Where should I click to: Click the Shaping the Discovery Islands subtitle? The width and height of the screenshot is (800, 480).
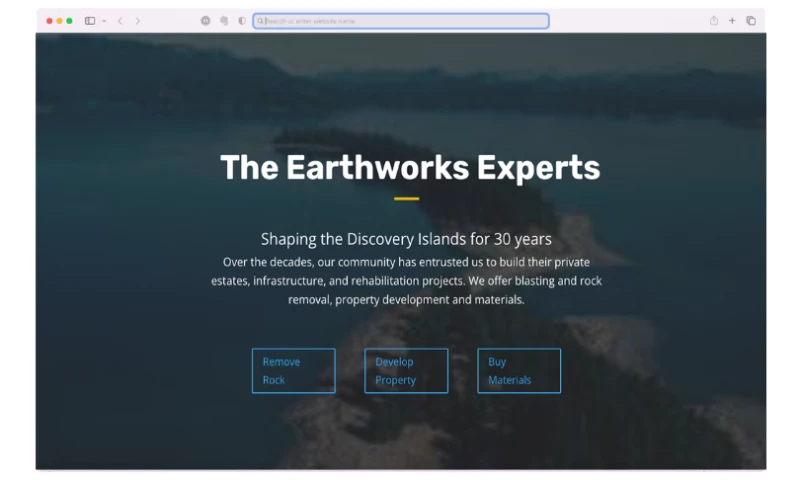[406, 239]
